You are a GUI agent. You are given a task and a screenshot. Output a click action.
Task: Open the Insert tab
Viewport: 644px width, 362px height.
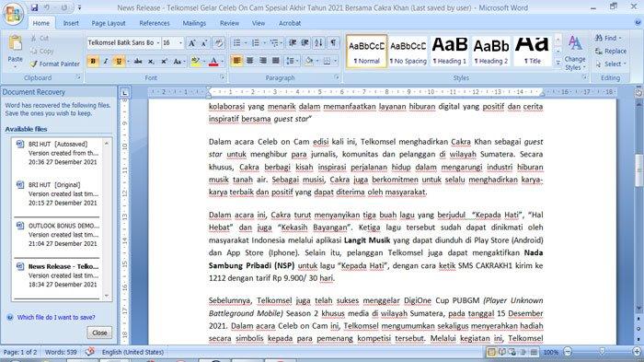pyautogui.click(x=71, y=23)
